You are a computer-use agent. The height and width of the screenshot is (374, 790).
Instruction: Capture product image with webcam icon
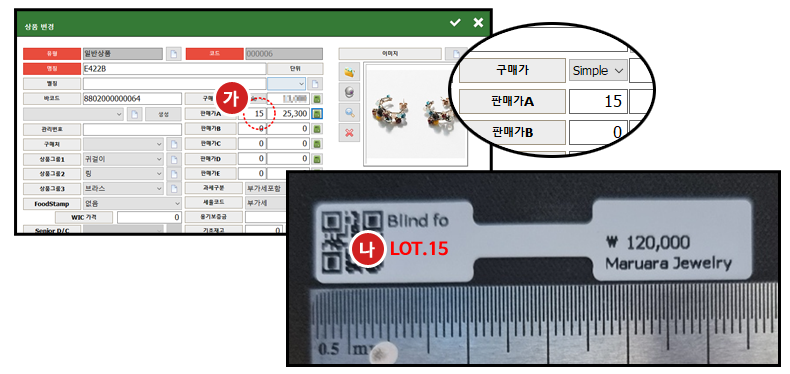coord(349,93)
